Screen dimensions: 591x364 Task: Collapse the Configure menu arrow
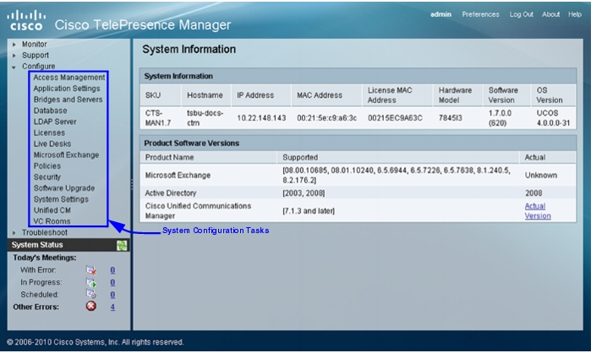14,67
